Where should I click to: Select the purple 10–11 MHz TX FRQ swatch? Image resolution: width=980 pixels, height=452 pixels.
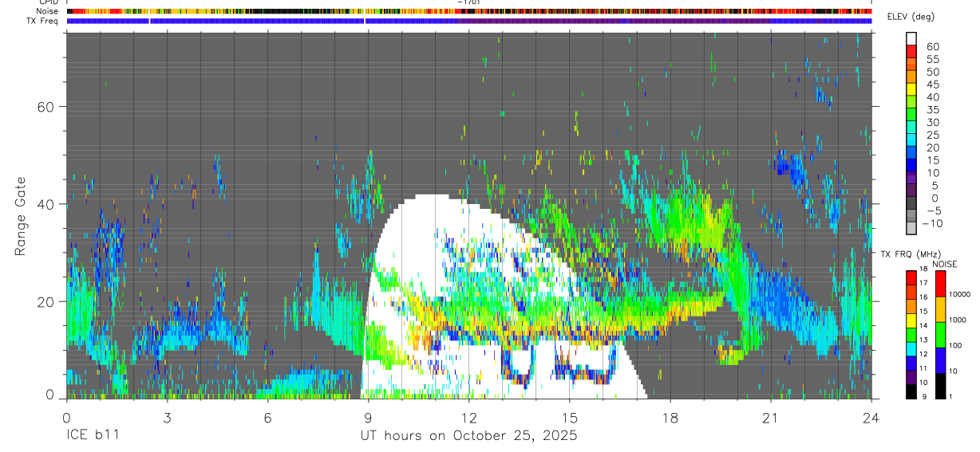(911, 377)
